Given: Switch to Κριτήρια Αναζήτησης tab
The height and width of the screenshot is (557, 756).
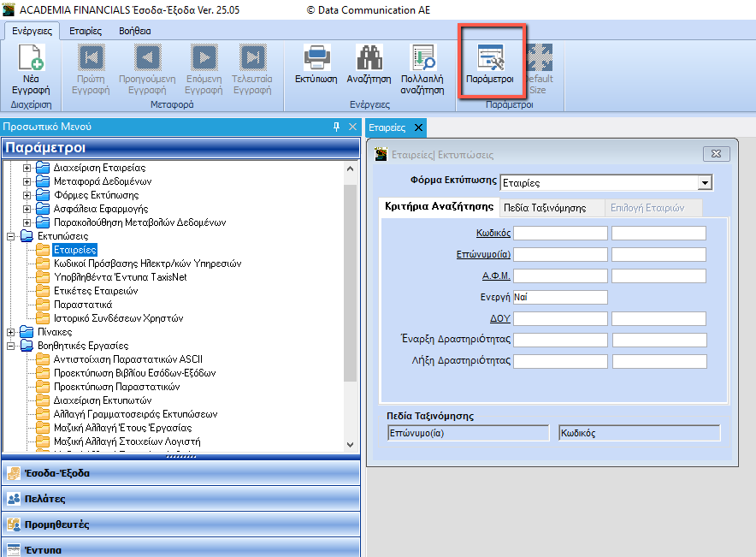Looking at the screenshot, I should point(439,207).
